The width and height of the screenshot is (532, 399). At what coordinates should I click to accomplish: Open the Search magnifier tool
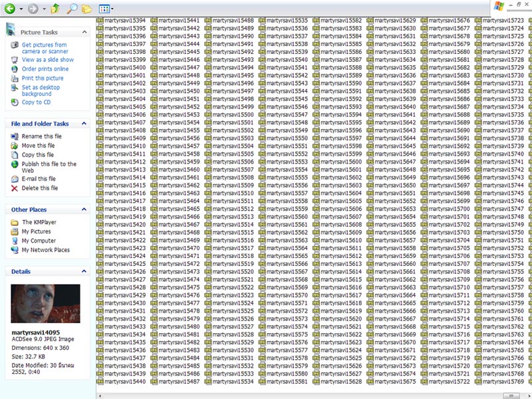pos(72,9)
